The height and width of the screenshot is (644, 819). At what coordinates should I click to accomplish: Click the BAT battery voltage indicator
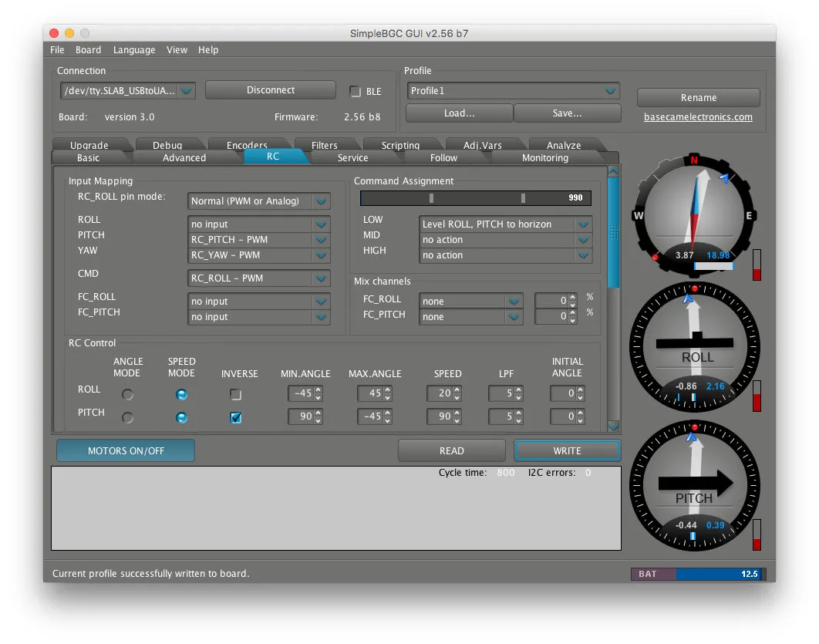point(696,574)
